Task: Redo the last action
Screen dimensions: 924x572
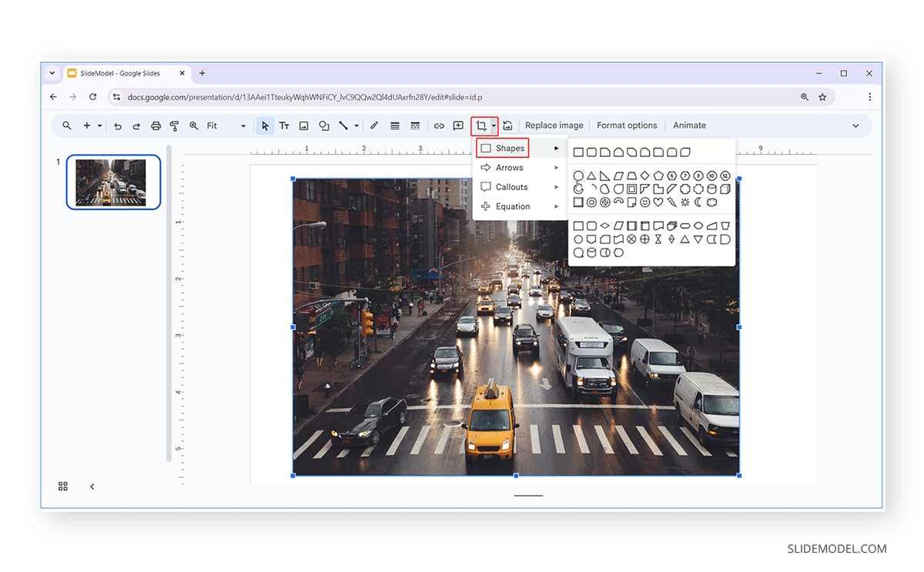Action: [x=136, y=125]
